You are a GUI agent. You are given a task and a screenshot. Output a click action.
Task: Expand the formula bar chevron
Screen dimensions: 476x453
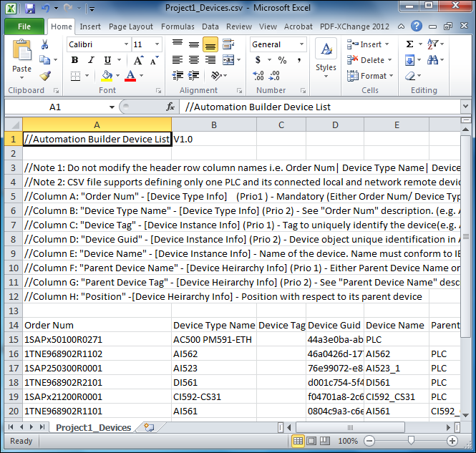coord(465,107)
